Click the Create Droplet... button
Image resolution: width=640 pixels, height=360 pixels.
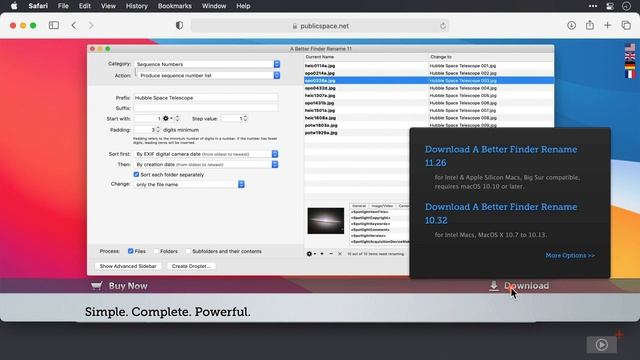click(191, 266)
